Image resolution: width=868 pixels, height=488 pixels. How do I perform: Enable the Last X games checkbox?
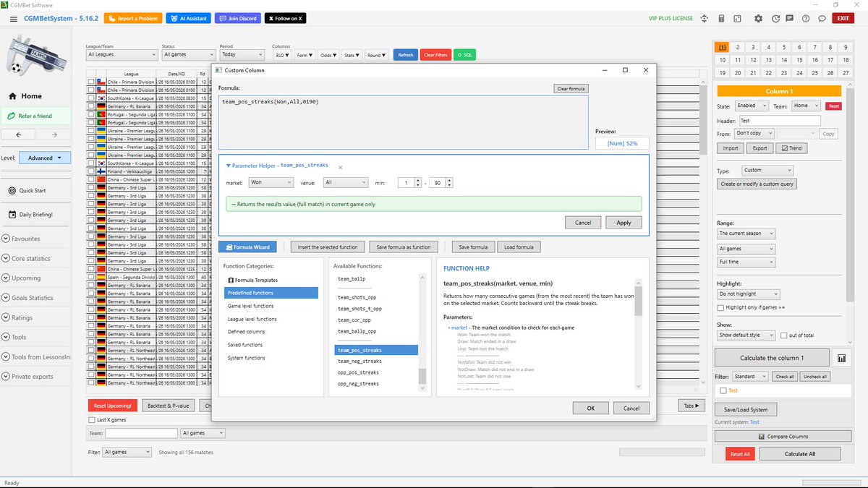91,419
